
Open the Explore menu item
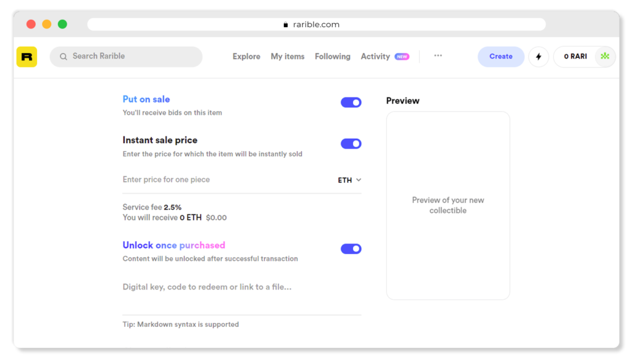(x=246, y=57)
